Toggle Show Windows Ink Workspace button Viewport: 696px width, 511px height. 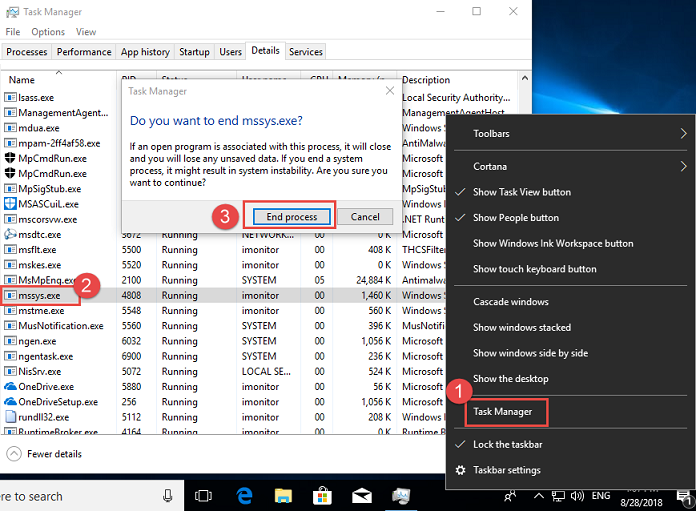tap(571, 243)
